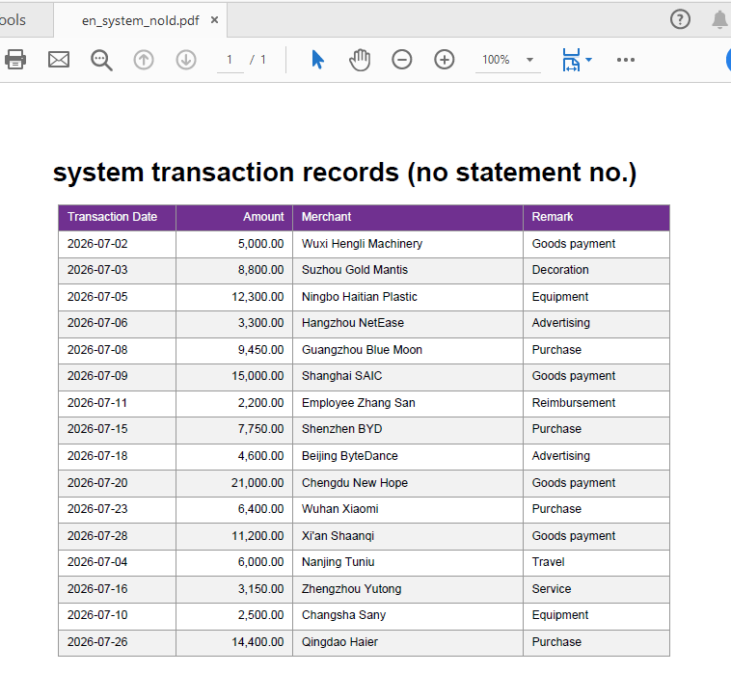Select merchant Guangzhou Blue Moon
The width and height of the screenshot is (731, 700).
click(362, 350)
